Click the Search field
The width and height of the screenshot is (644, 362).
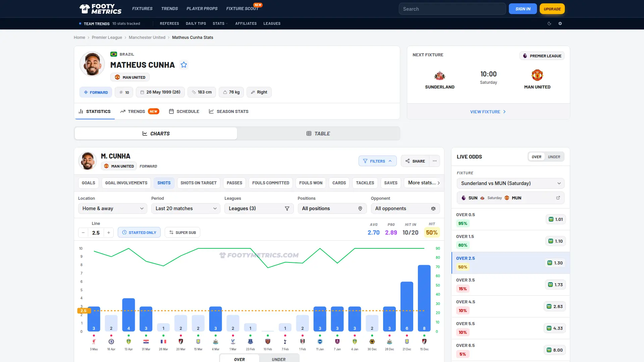pyautogui.click(x=452, y=9)
